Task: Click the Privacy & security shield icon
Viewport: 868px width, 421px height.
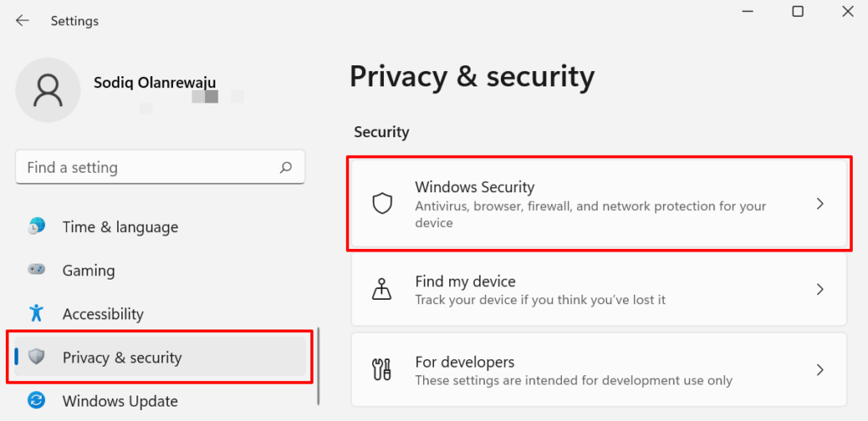Action: tap(36, 357)
